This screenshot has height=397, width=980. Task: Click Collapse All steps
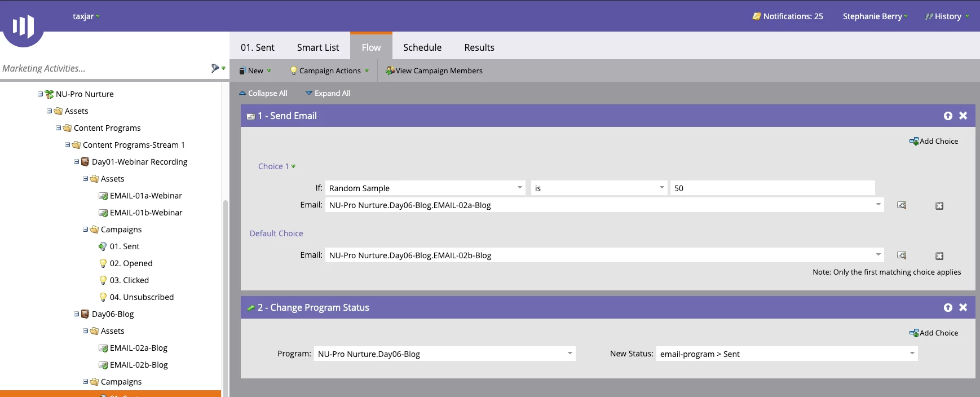pos(263,93)
